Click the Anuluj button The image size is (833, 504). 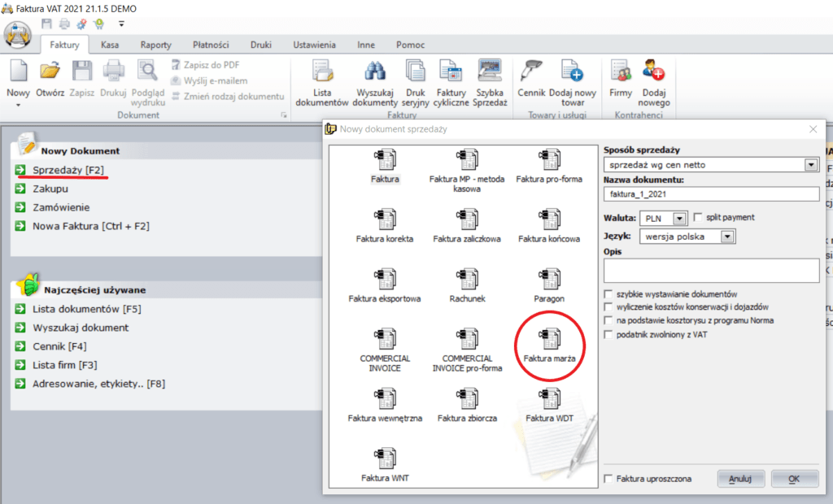(740, 479)
